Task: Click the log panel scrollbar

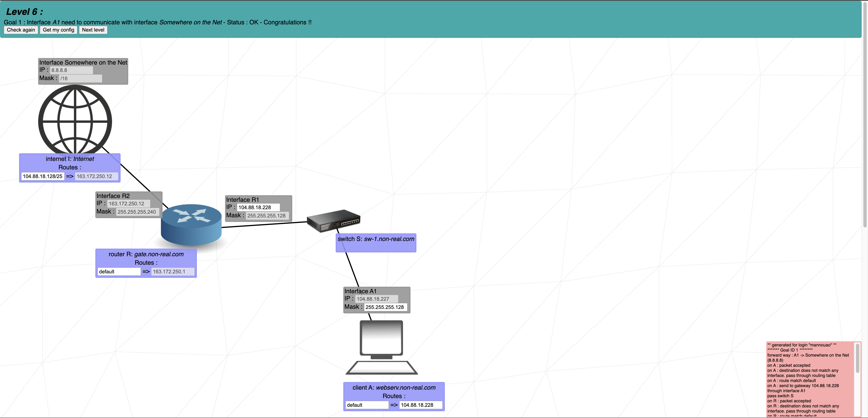Action: pyautogui.click(x=857, y=359)
